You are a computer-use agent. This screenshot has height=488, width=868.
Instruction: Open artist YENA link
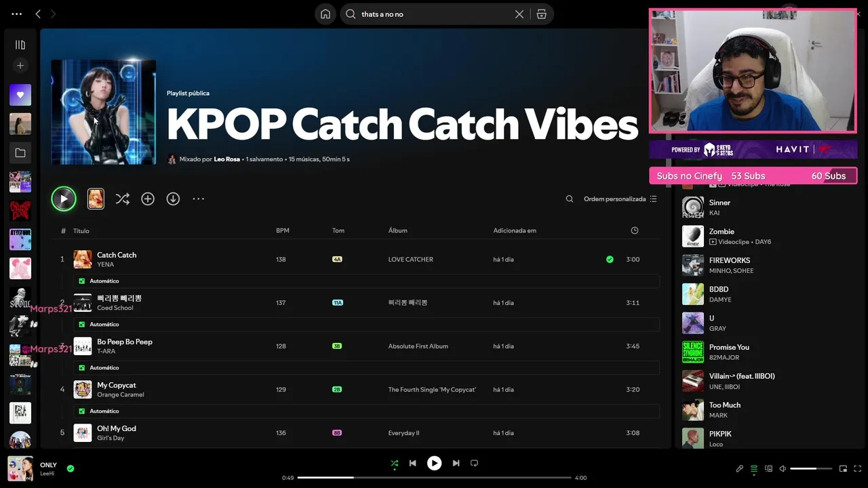click(105, 264)
